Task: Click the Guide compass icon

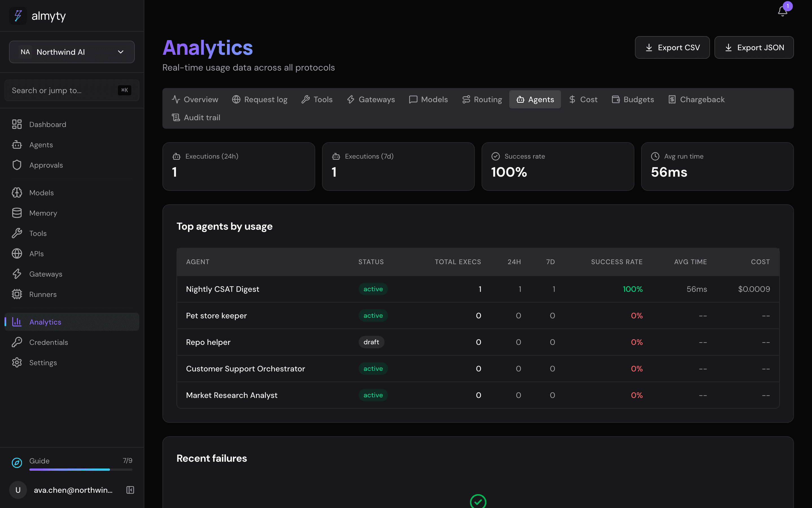Action: pos(17,463)
